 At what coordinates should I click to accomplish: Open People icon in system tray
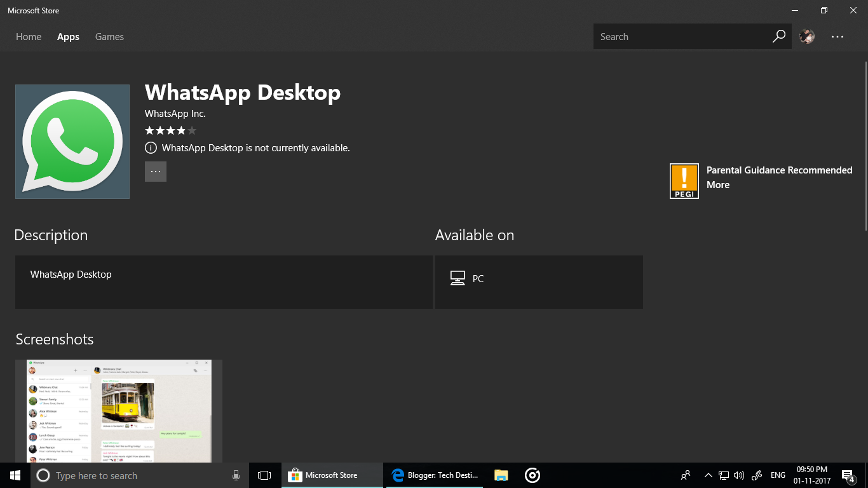(686, 475)
